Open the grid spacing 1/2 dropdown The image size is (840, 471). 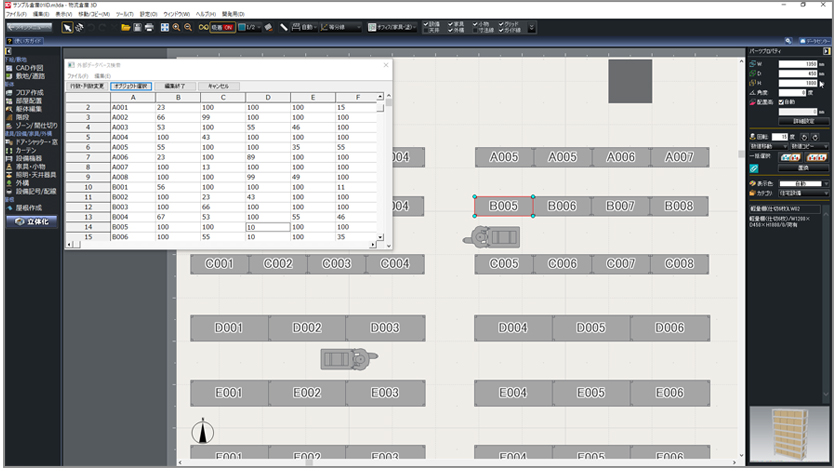click(254, 27)
